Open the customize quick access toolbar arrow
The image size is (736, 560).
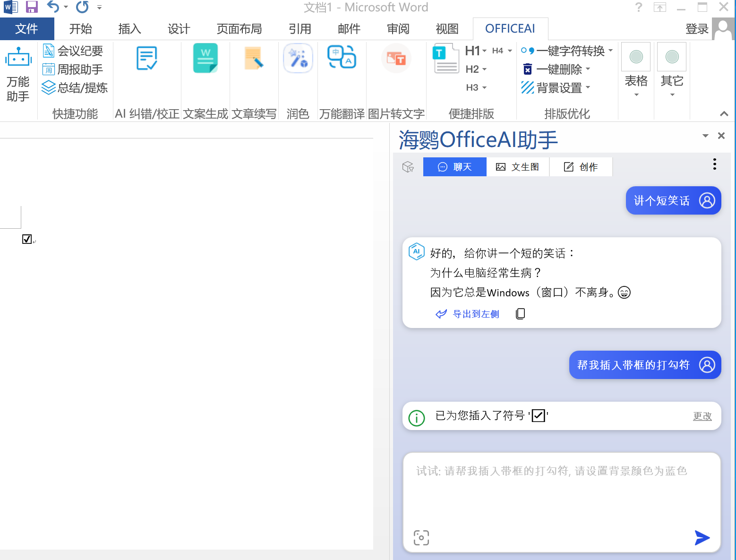(99, 7)
